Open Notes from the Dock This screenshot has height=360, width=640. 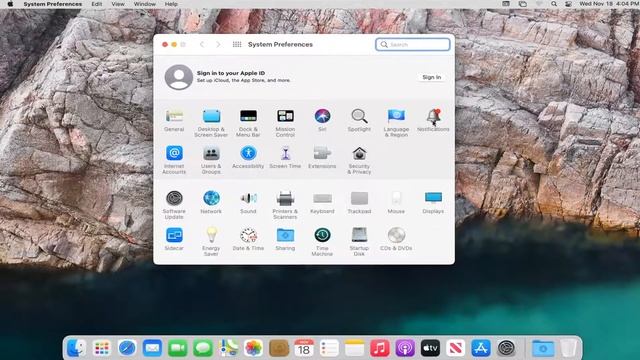coord(355,348)
